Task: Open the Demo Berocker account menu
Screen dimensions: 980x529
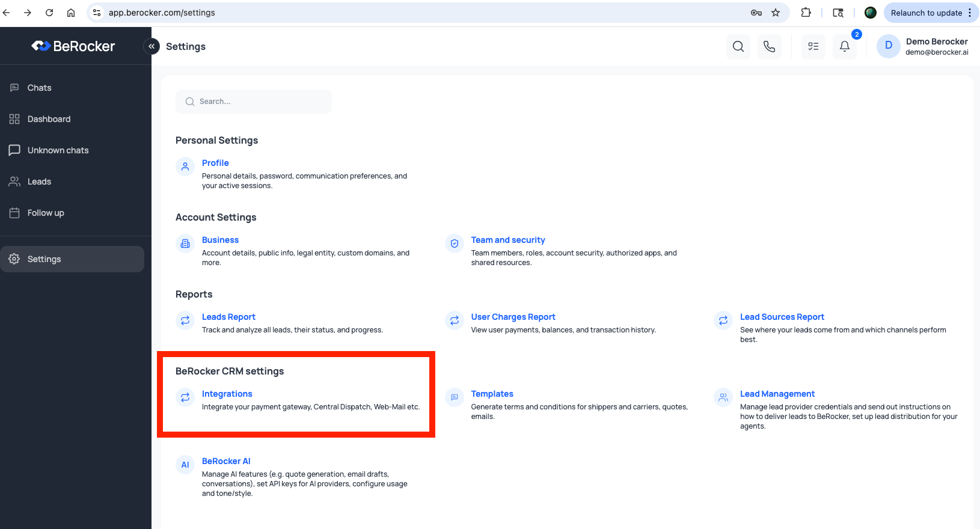Action: (923, 46)
